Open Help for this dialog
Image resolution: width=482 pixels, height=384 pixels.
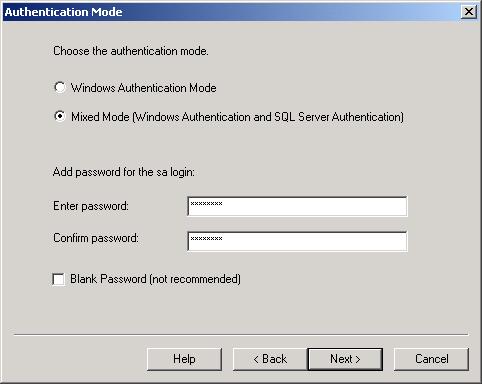(184, 359)
